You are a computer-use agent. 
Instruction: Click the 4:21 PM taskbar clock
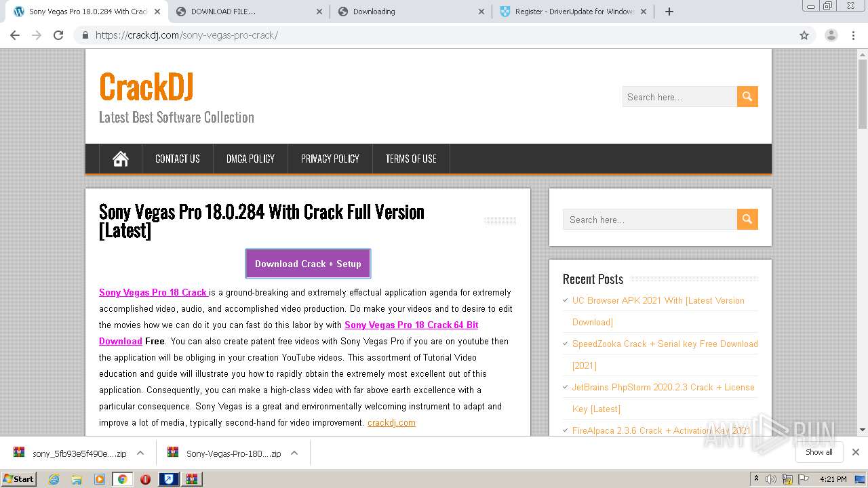(x=833, y=479)
